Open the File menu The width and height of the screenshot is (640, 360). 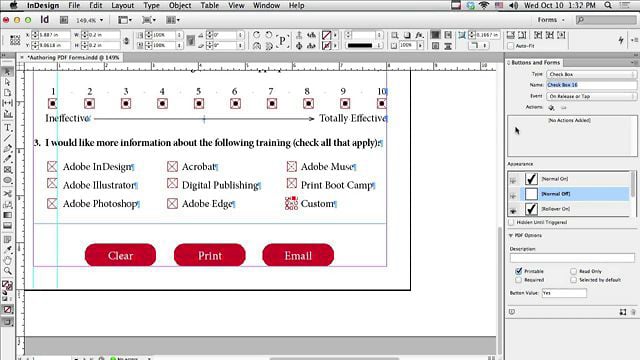[x=74, y=5]
